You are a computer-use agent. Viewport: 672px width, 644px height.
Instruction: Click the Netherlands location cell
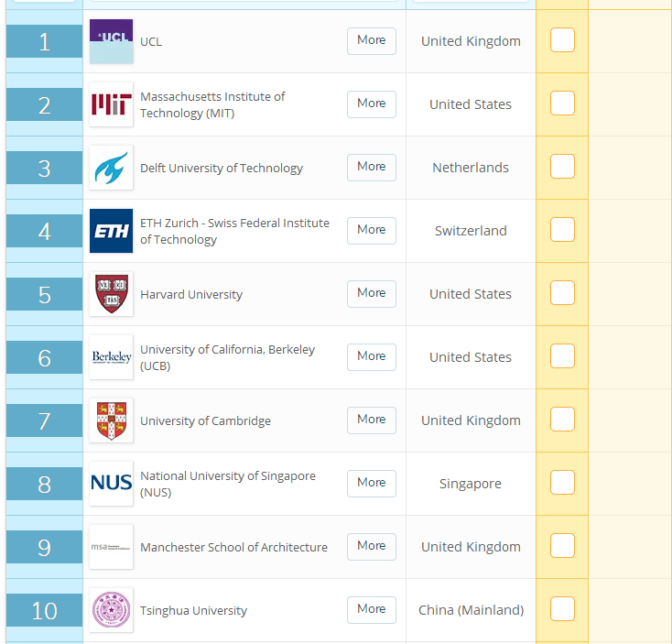pos(471,168)
